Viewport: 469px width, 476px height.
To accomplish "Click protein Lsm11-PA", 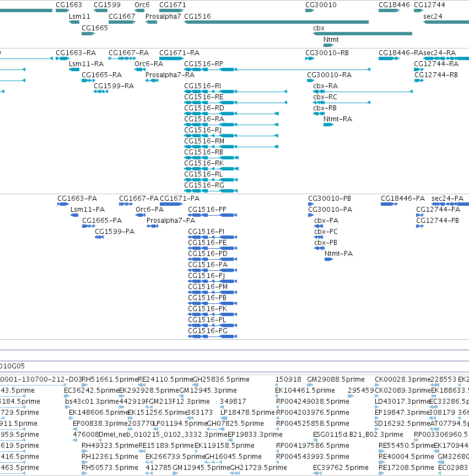I will tap(88, 210).
